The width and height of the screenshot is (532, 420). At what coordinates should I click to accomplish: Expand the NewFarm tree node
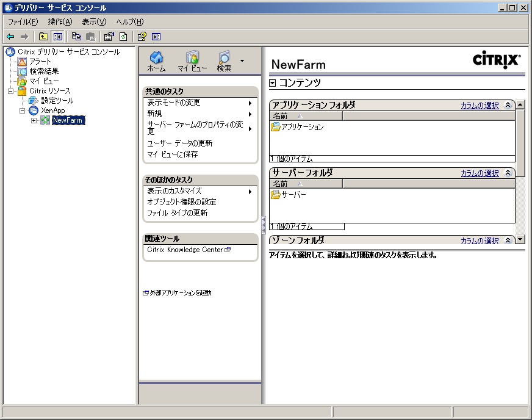pyautogui.click(x=34, y=120)
